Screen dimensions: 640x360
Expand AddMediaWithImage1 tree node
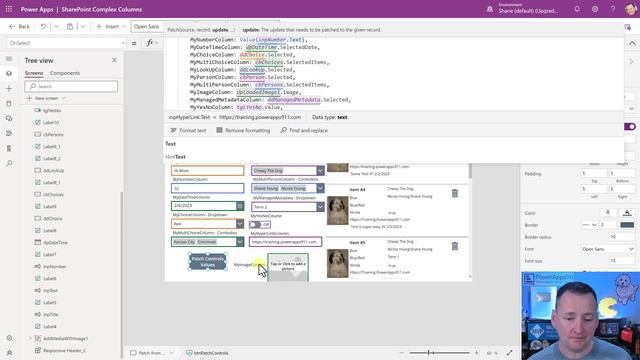coord(30,338)
